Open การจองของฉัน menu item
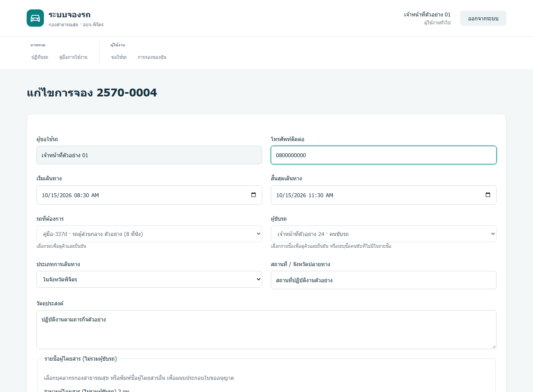Screen dimensions: 533x392 tap(152, 57)
